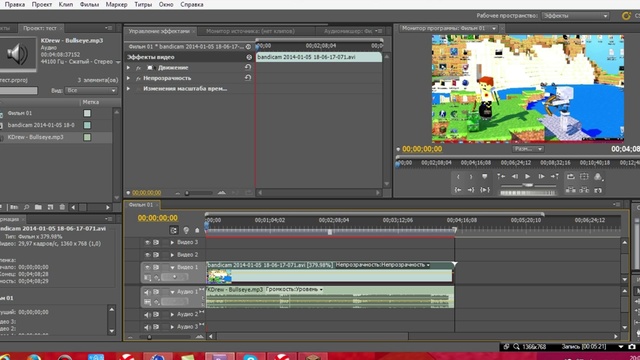Screen dimensions: 640x360
Task: Toggle sync lock on Аудио 2 track
Action: pos(156,315)
